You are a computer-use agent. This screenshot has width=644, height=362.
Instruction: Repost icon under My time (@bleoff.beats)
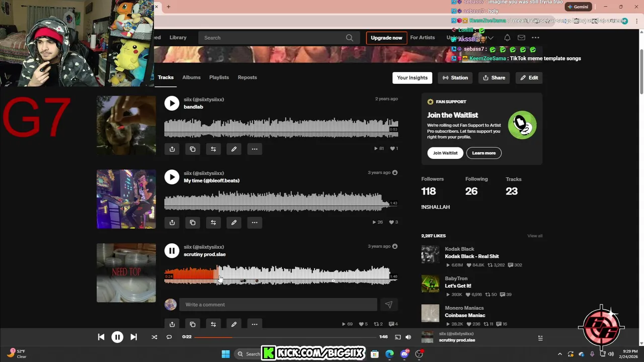click(213, 222)
